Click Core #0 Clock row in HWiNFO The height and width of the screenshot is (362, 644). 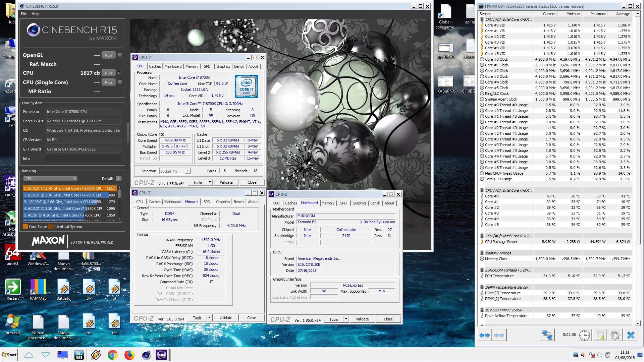coord(555,59)
